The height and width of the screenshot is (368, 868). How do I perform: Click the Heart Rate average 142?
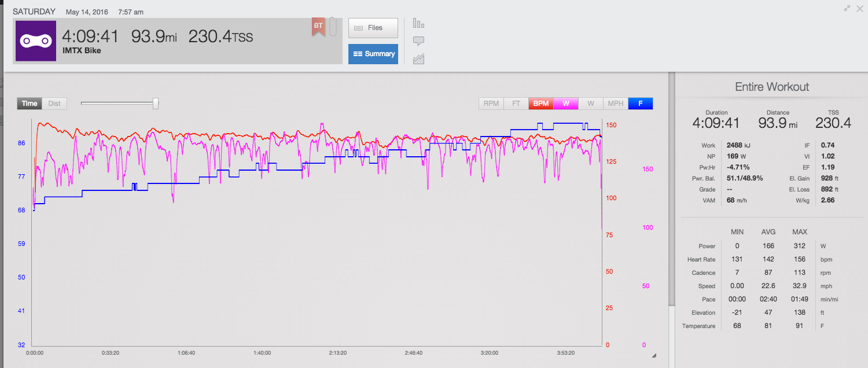coord(768,259)
